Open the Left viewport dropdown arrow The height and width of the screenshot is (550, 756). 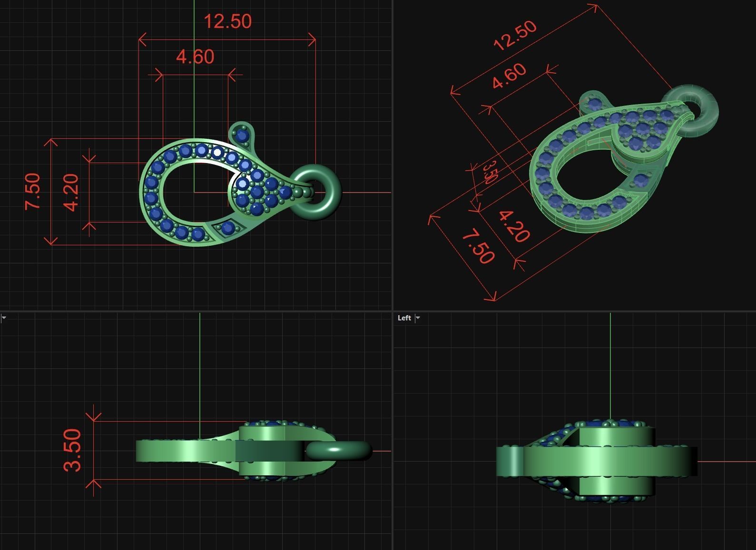tap(418, 318)
